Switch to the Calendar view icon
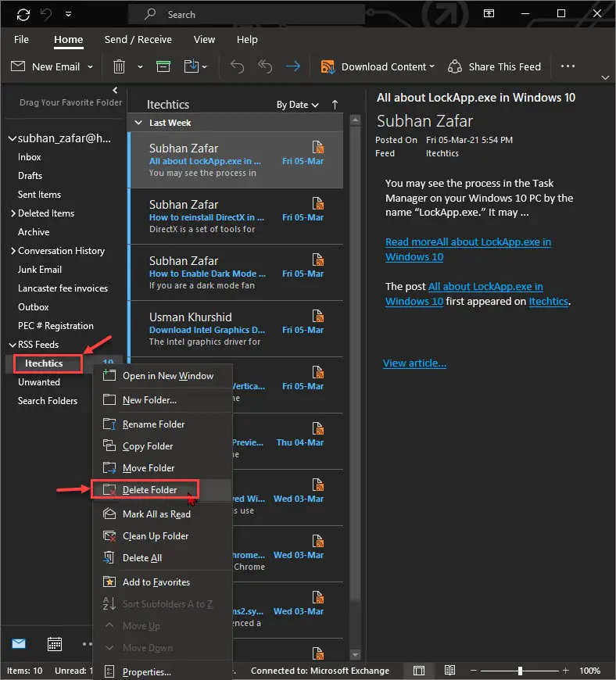 click(x=54, y=644)
